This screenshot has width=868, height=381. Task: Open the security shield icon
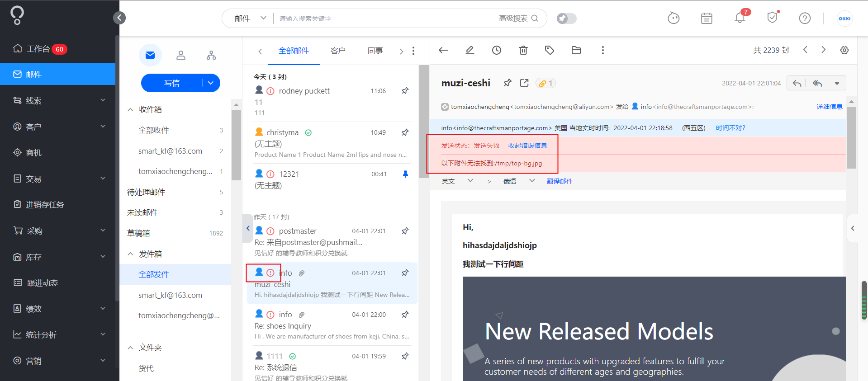(x=773, y=18)
